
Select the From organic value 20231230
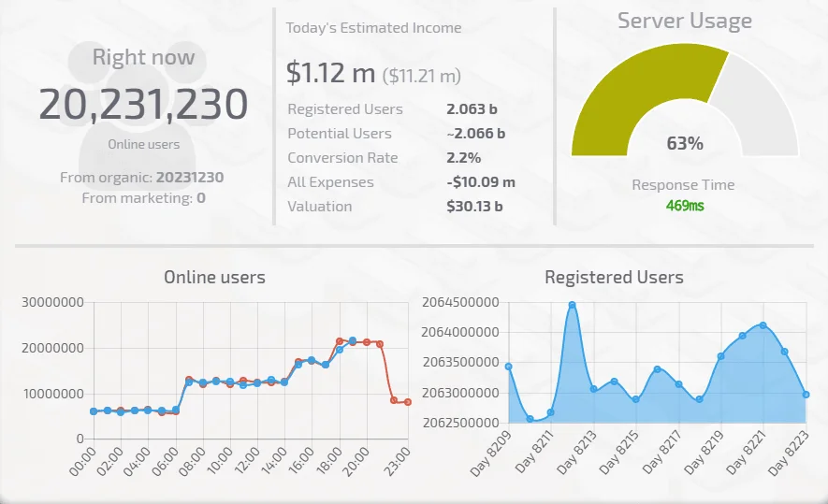(190, 177)
